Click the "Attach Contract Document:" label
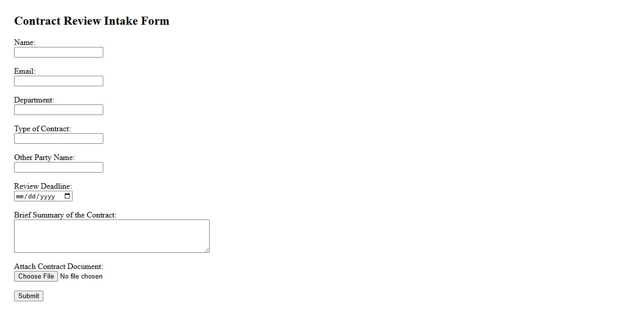The height and width of the screenshot is (328, 644). [58, 266]
